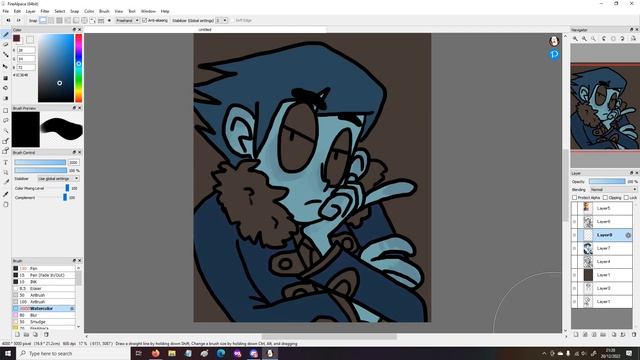Click the Undo arrow in the toolbar
640x360 pixels.
[x=8, y=20]
